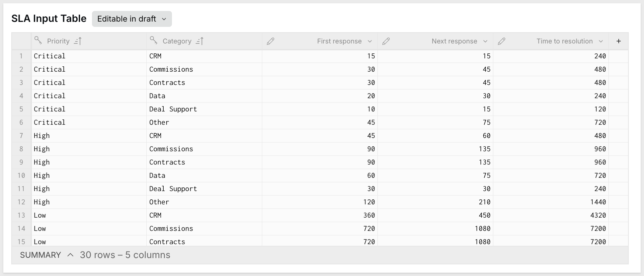644x276 pixels.
Task: Click the key icon beside Priority header
Action: pyautogui.click(x=38, y=40)
